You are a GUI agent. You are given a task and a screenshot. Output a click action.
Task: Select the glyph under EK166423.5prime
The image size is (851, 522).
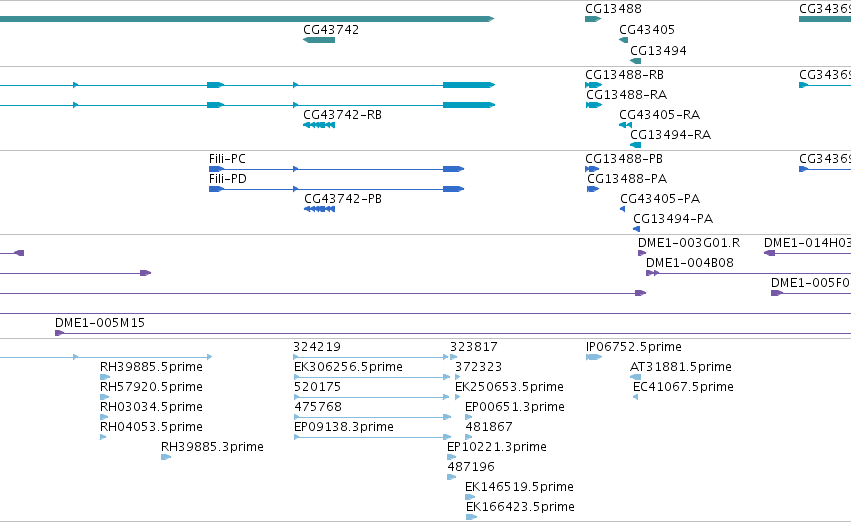coord(471,517)
